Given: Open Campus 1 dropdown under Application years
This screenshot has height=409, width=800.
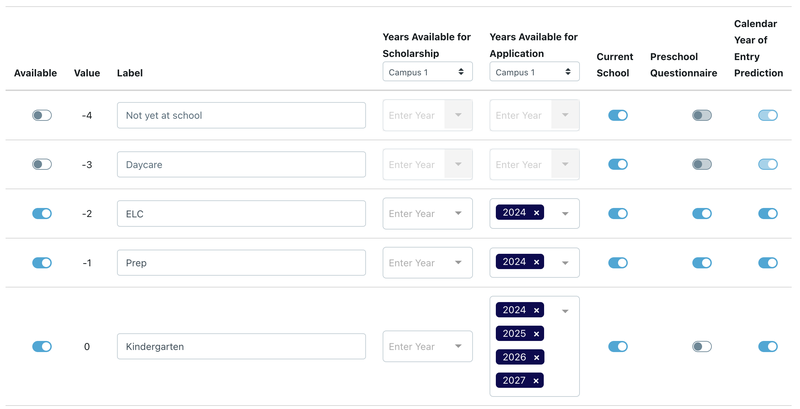Looking at the screenshot, I should click(x=534, y=72).
